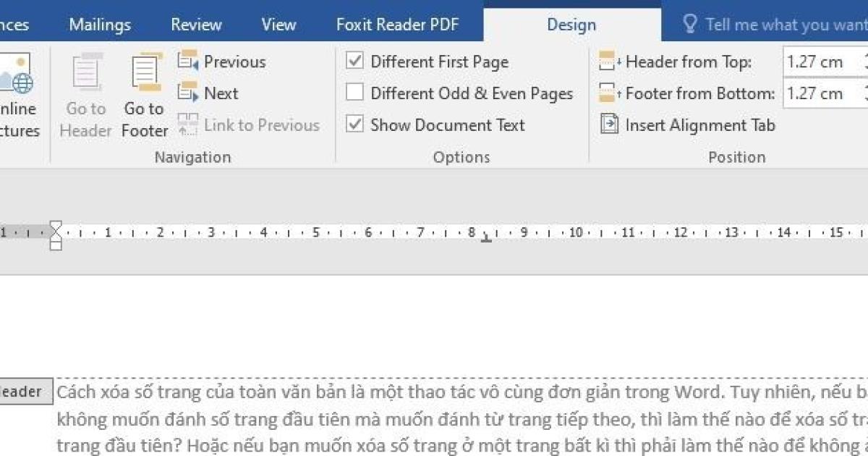Increase Header from Top with its stepper
Image resolution: width=868 pixels, height=456 pixels.
pyautogui.click(x=864, y=57)
